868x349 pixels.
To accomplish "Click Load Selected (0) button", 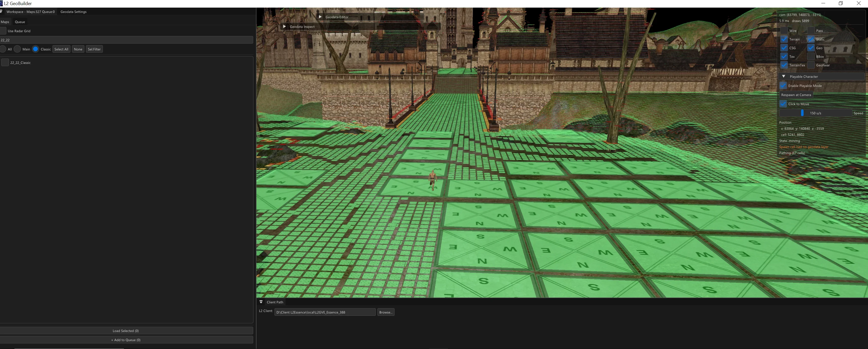I will [x=126, y=331].
